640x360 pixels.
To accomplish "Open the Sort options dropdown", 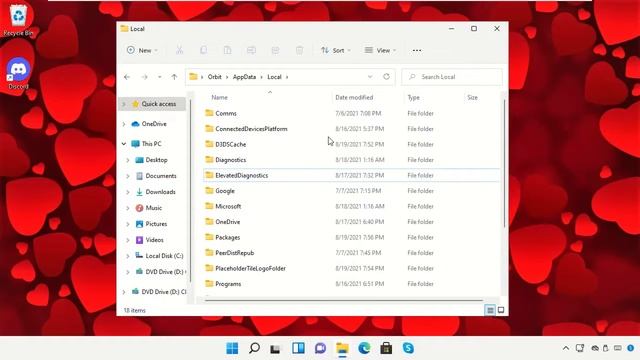I will click(336, 50).
